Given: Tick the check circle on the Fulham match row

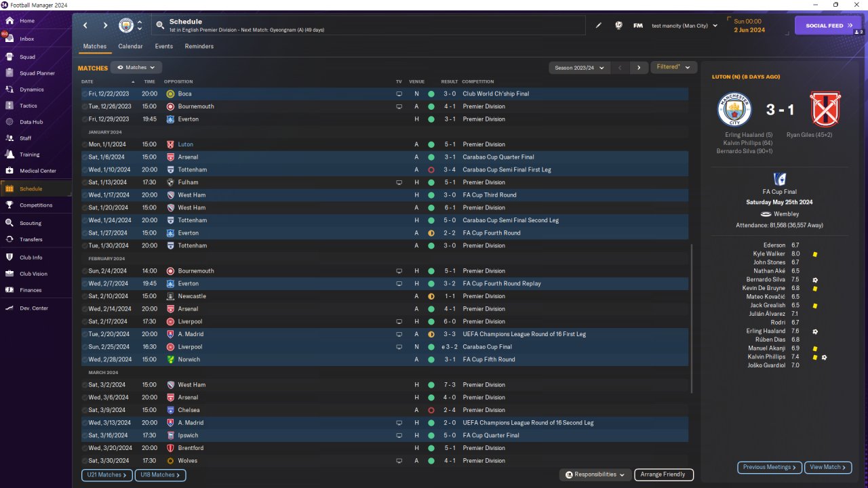Looking at the screenshot, I should tap(85, 182).
